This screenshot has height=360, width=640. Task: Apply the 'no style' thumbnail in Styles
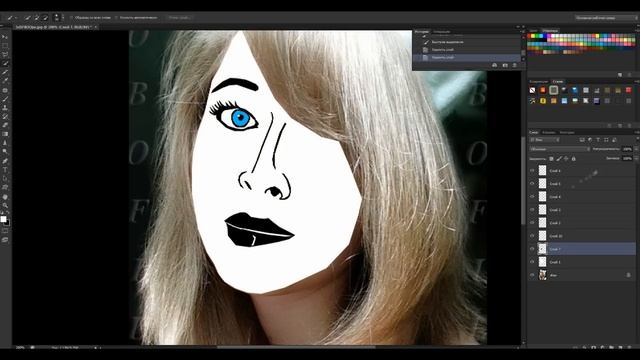click(532, 90)
